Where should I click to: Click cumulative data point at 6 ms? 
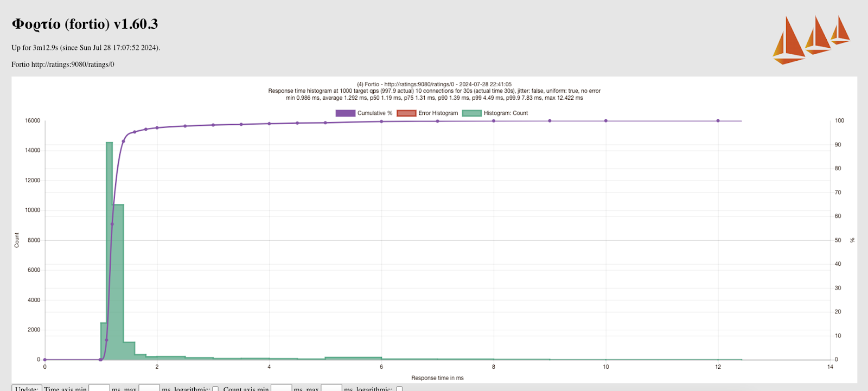[381, 121]
